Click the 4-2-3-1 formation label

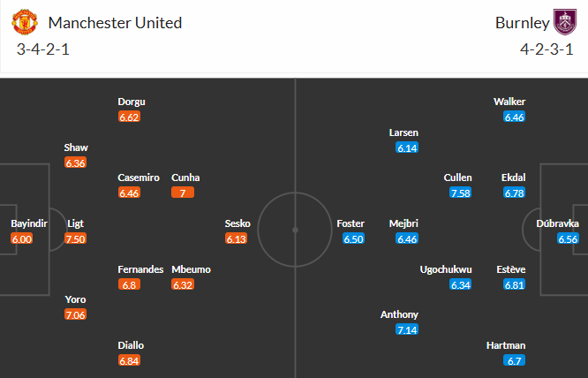(x=547, y=49)
